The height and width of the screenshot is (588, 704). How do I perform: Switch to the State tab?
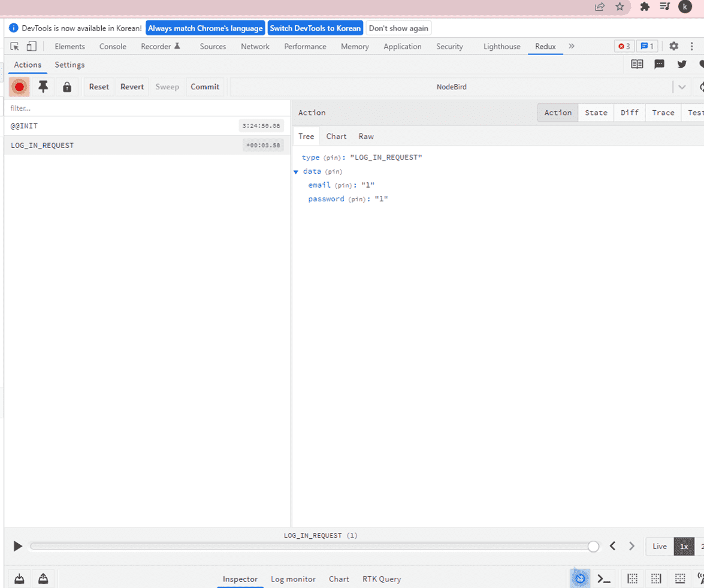596,113
